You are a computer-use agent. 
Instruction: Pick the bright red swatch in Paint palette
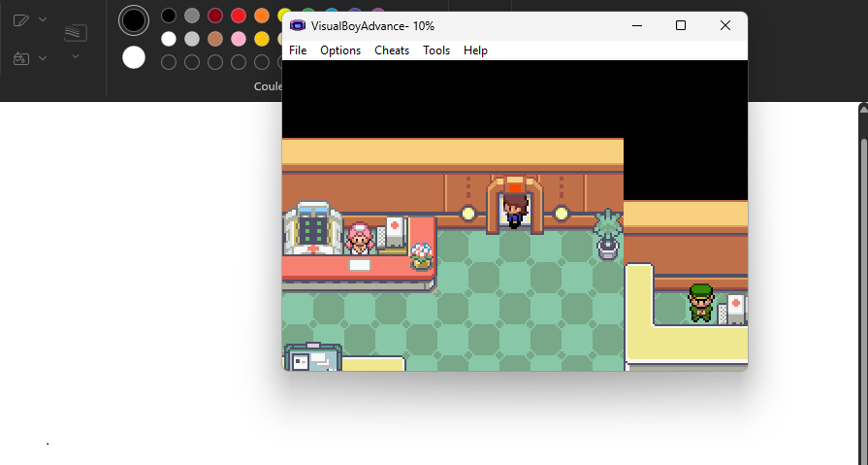[x=239, y=16]
